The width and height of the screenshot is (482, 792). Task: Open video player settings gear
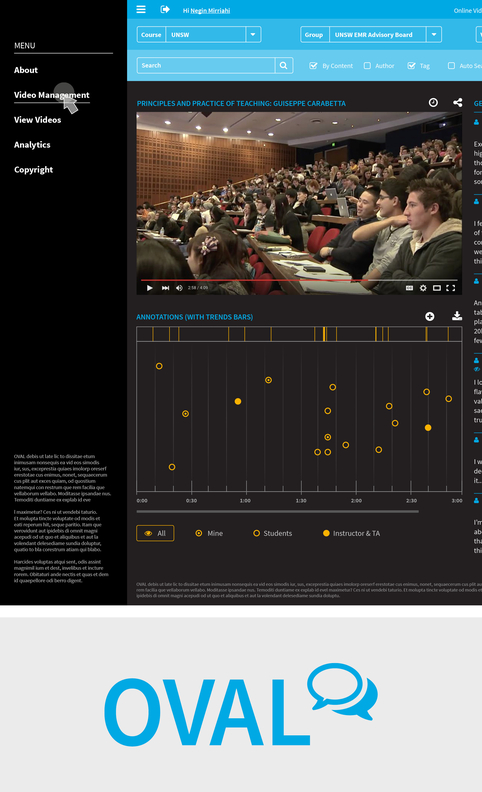coord(423,288)
